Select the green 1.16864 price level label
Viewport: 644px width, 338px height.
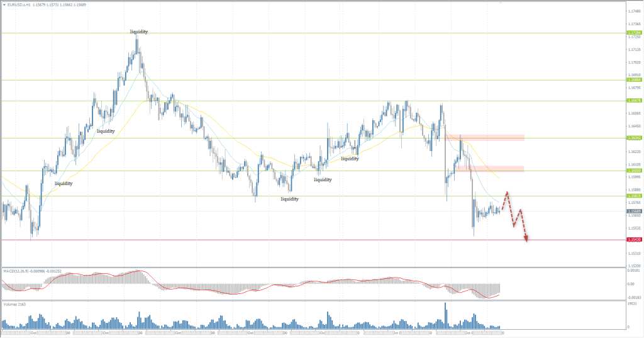pos(633,80)
